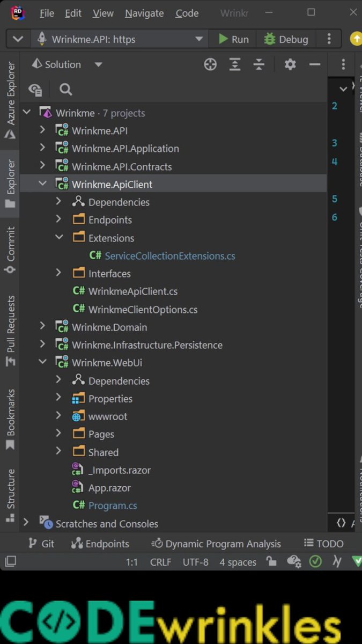
Task: Expand the Wrinkme.API.Application project node
Action: click(x=42, y=148)
